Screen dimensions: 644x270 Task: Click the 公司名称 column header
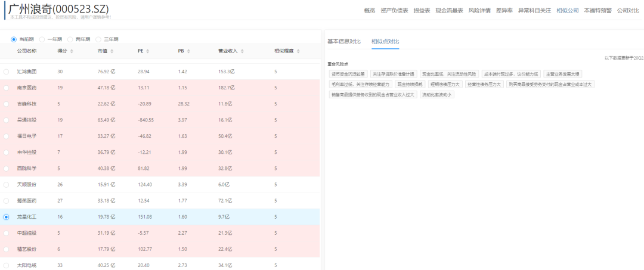(27, 51)
